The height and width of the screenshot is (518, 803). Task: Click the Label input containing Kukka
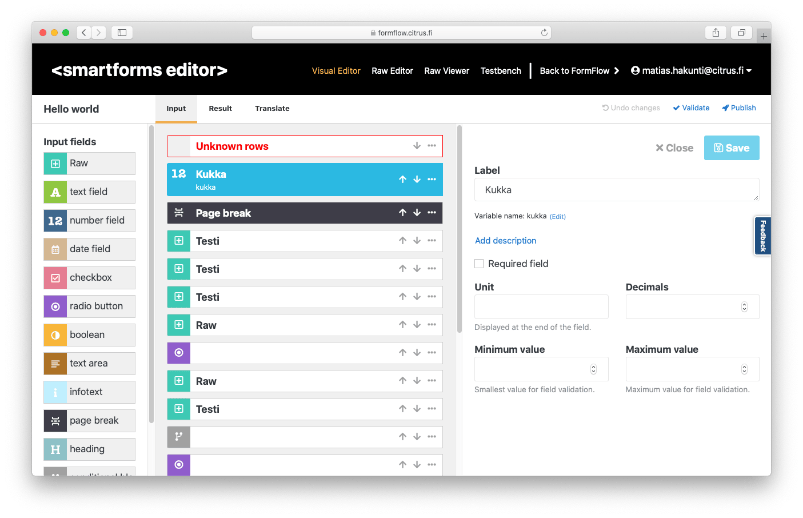(x=617, y=190)
